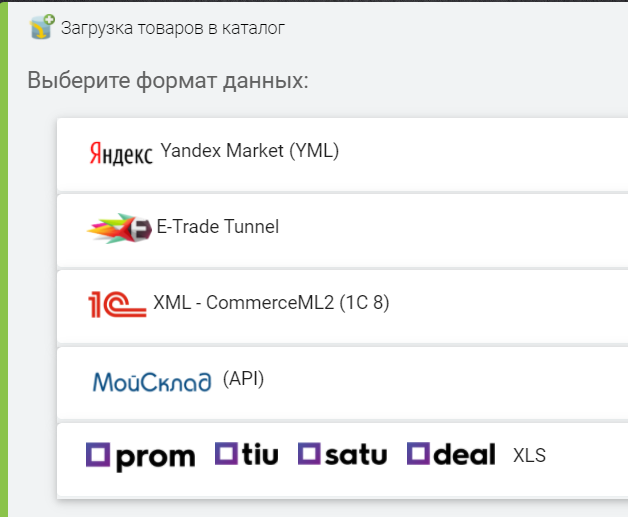Image resolution: width=628 pixels, height=517 pixels.
Task: Click the prom logo
Action: pyautogui.click(x=141, y=456)
